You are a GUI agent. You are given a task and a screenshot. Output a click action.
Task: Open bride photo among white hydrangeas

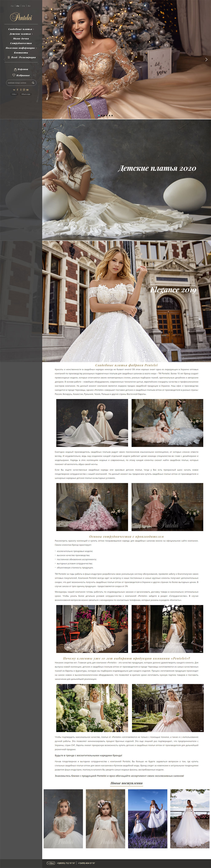(92, 708)
